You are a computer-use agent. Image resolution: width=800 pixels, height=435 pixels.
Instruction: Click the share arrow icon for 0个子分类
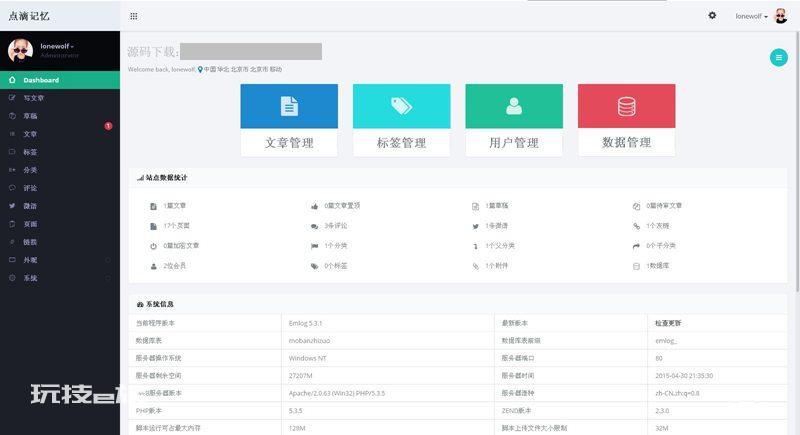pyautogui.click(x=636, y=246)
